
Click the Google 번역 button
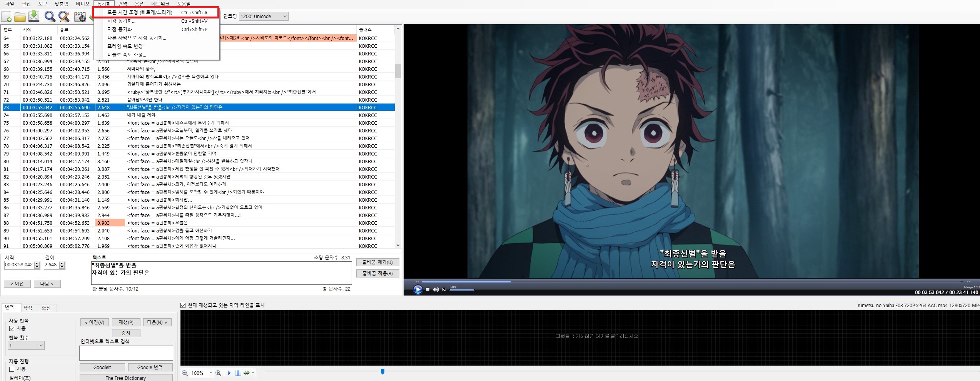[150, 368]
